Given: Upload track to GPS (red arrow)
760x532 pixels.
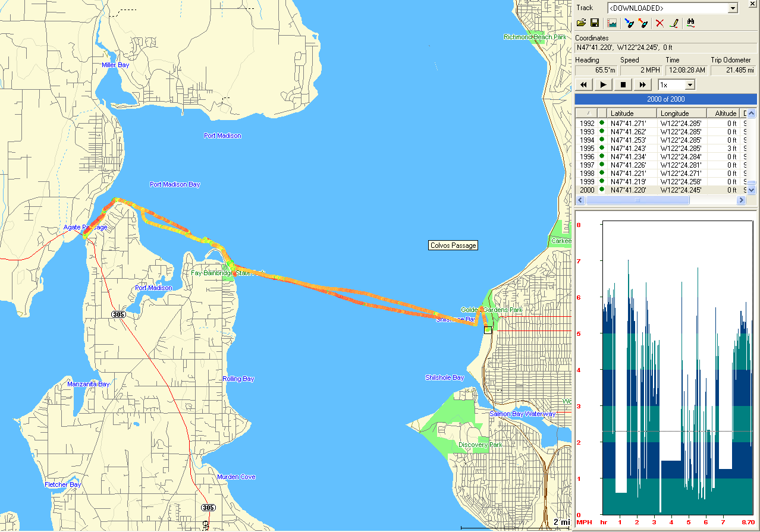Looking at the screenshot, I should click(x=642, y=23).
